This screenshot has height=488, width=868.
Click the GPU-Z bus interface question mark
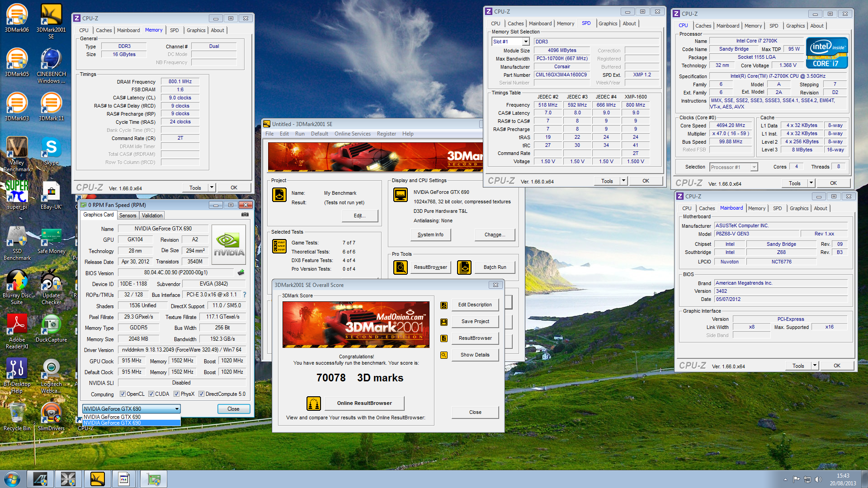[x=245, y=295]
